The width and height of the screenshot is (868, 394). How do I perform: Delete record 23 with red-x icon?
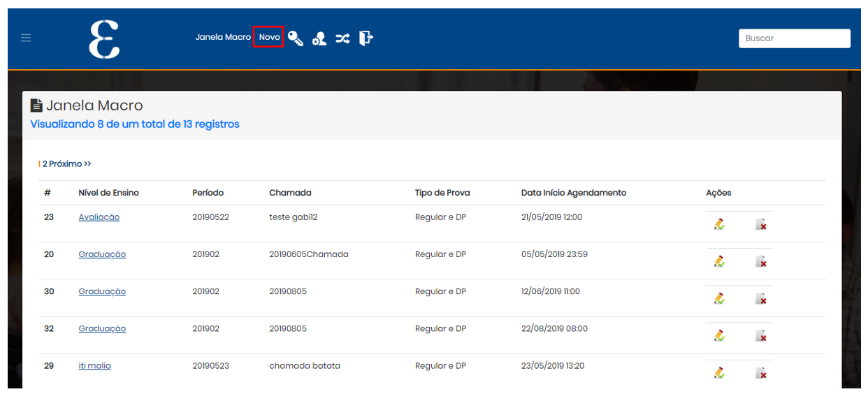[x=761, y=224]
